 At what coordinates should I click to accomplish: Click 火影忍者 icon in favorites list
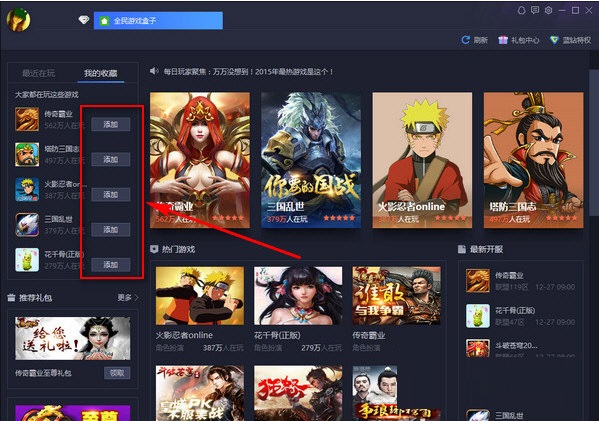click(27, 189)
